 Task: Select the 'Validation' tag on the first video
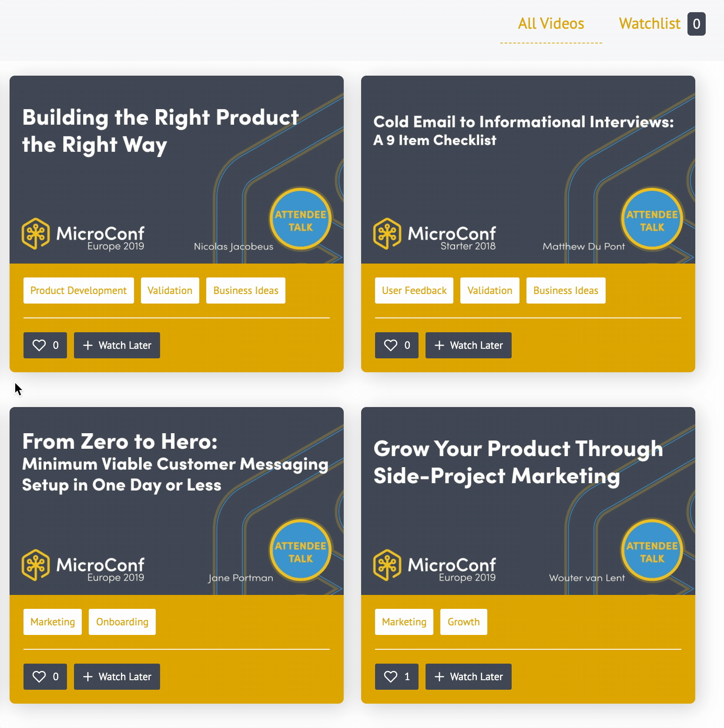170,291
